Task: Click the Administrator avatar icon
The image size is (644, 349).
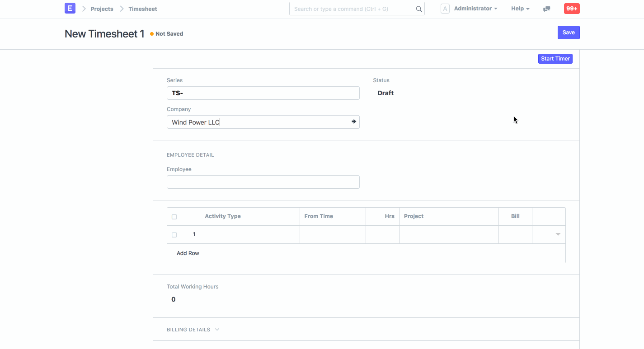Action: click(x=445, y=9)
